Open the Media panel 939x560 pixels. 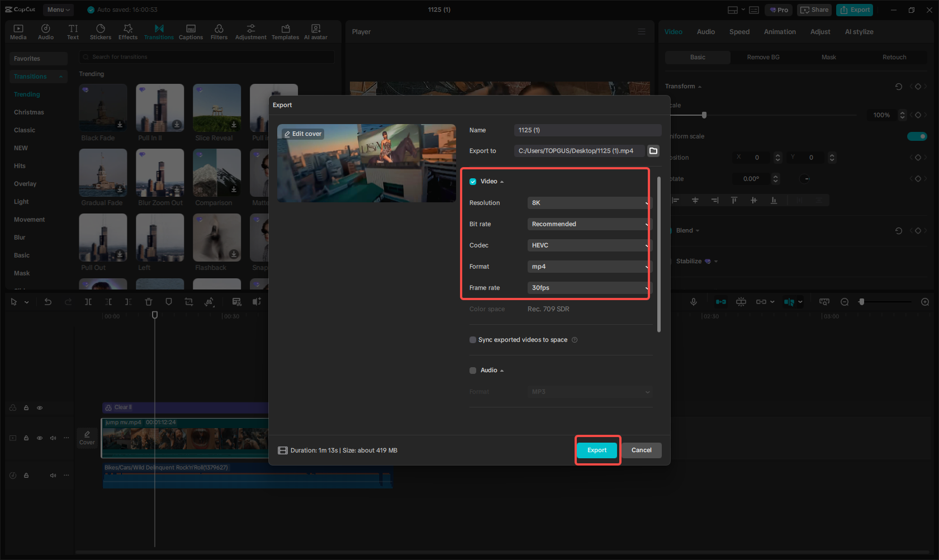coord(18,31)
